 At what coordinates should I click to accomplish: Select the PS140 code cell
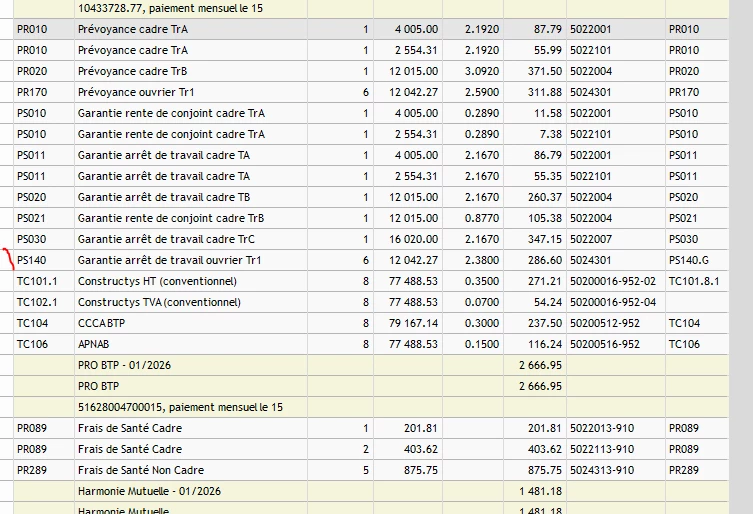[44, 260]
